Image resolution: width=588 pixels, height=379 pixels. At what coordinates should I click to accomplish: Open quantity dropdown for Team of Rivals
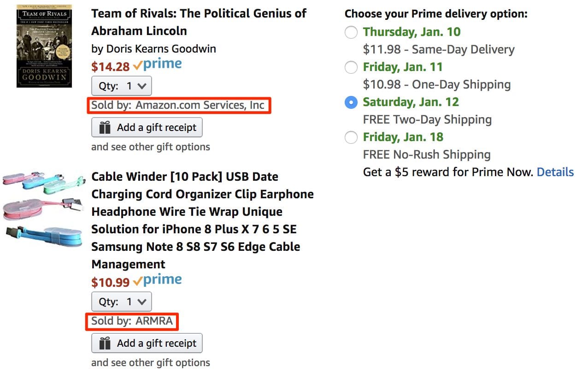tap(122, 86)
